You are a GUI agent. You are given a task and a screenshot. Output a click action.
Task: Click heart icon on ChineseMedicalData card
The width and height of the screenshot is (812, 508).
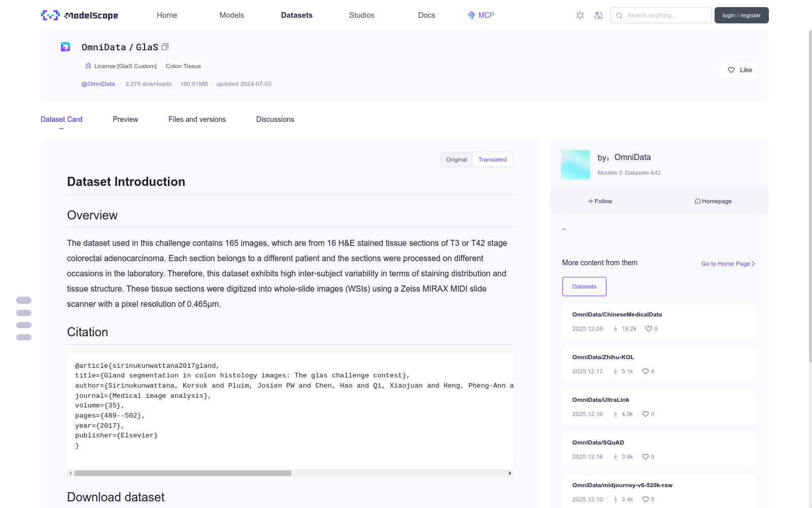pos(649,329)
